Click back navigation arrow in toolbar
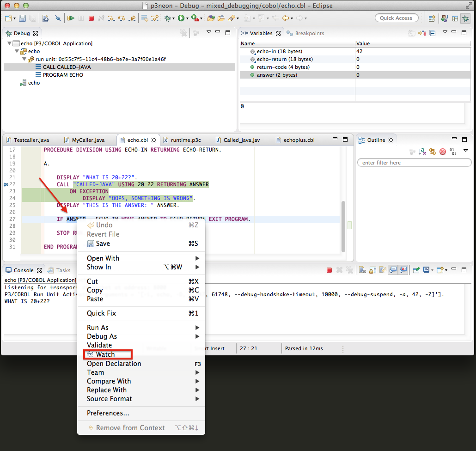The height and width of the screenshot is (451, 476). [285, 18]
